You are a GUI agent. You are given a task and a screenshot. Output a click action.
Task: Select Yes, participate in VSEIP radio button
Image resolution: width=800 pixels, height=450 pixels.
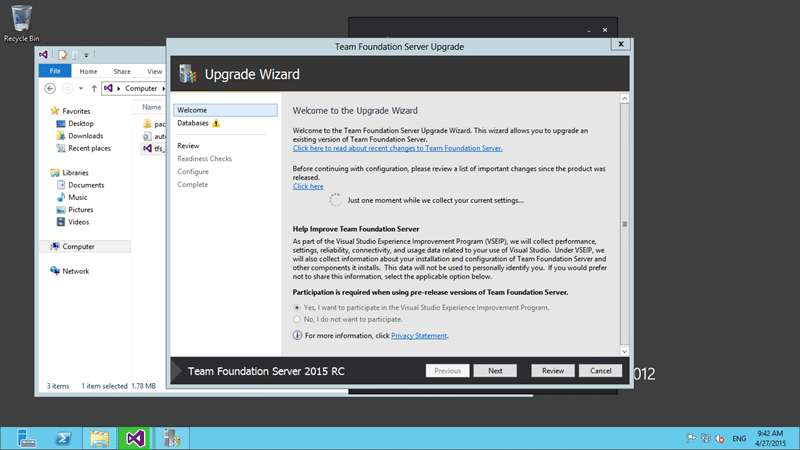[x=297, y=308]
